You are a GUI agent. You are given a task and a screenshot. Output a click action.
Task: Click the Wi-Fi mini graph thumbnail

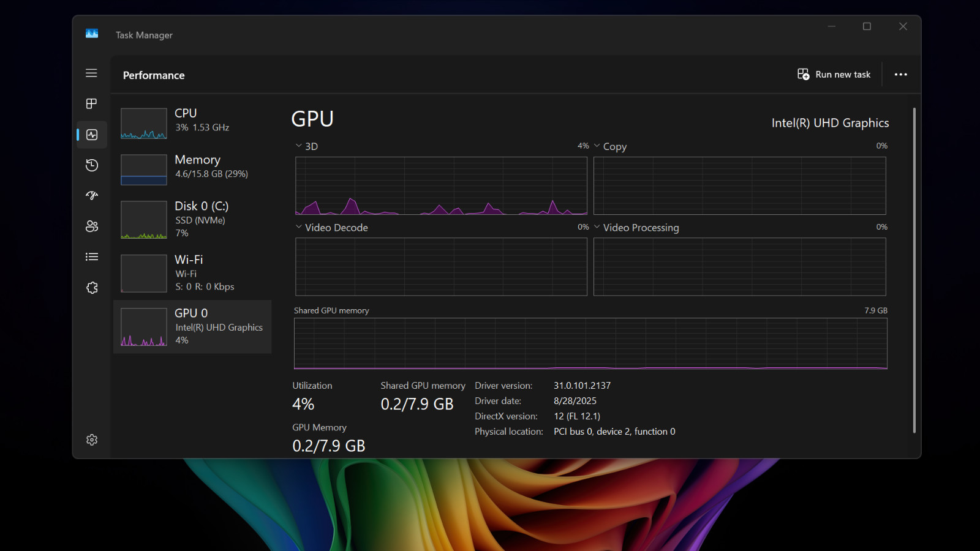(x=144, y=273)
